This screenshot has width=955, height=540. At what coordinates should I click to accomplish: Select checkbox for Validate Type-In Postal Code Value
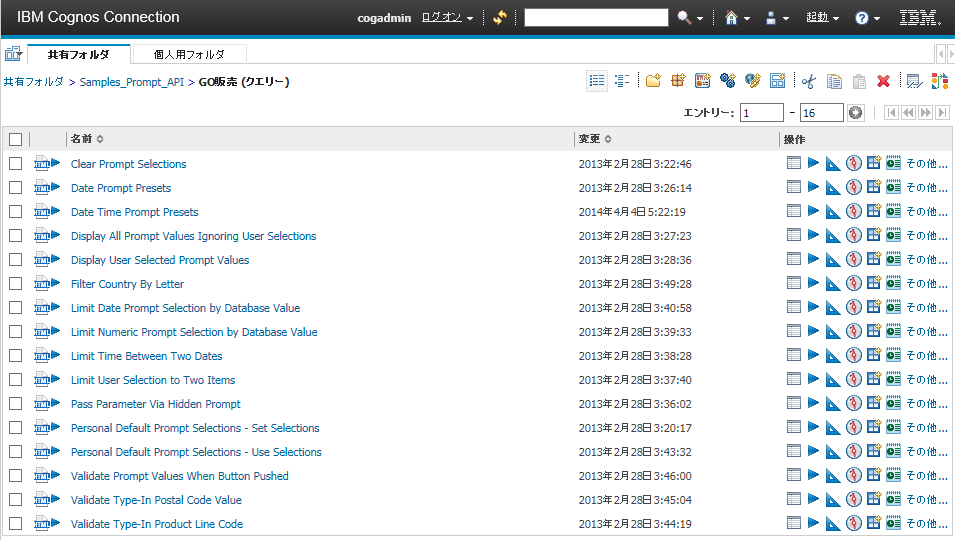point(16,499)
